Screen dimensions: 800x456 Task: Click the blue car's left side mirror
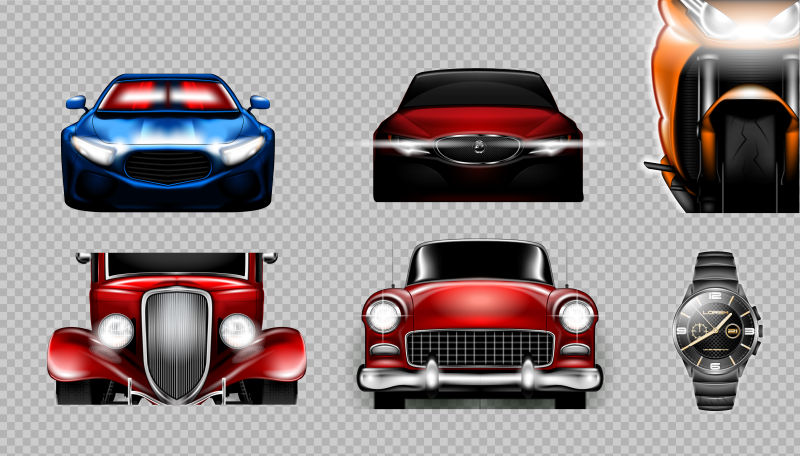coord(76,102)
